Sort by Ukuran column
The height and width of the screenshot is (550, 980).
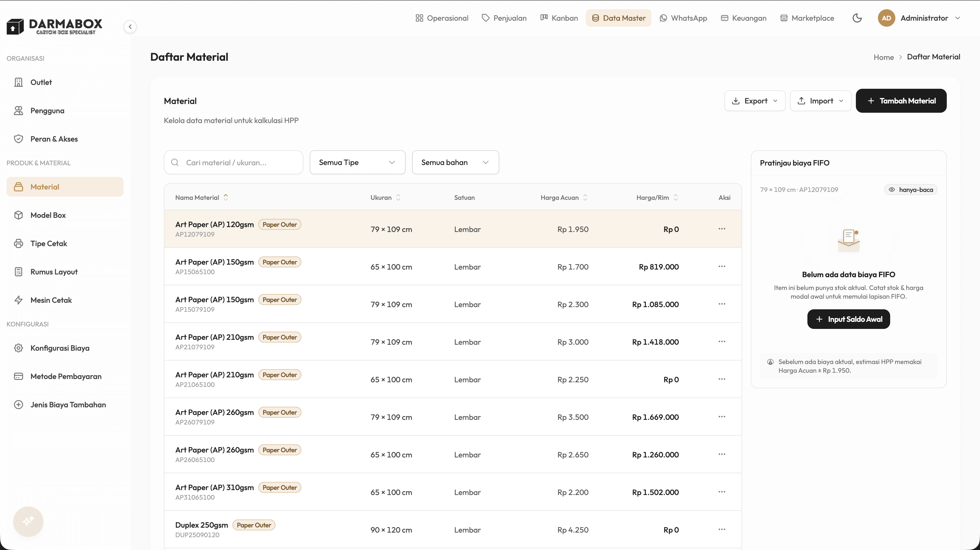point(385,198)
